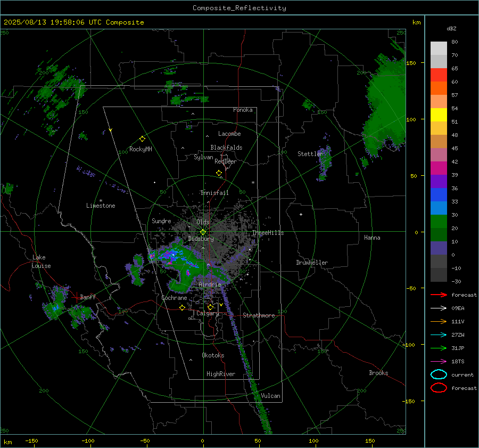Click the Banff label
The width and height of the screenshot is (479, 448).
(x=88, y=297)
